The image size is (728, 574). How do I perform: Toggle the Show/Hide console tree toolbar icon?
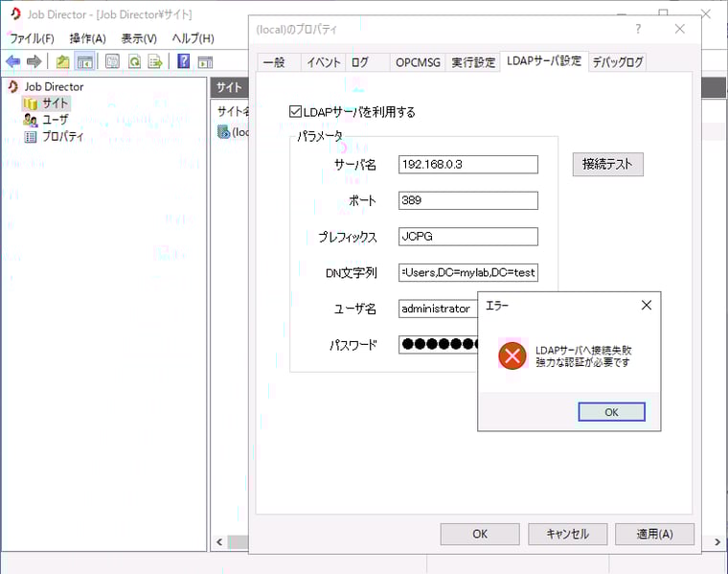pyautogui.click(x=85, y=61)
